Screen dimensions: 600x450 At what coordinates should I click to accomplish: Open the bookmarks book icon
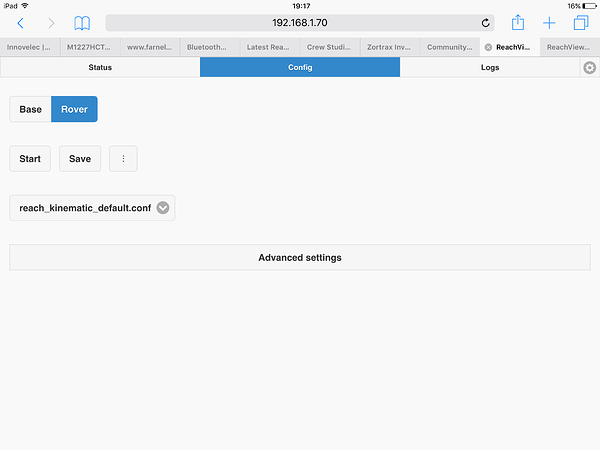pos(82,23)
